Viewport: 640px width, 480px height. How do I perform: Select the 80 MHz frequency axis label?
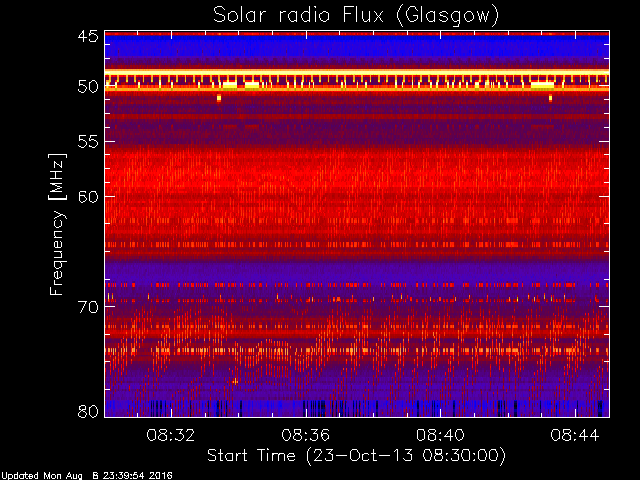point(88,411)
